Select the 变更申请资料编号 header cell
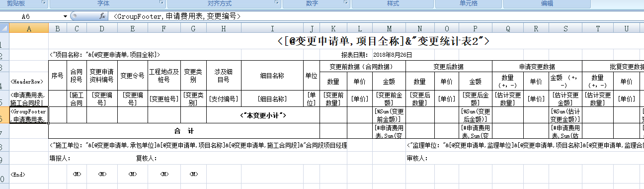644x189 pixels. click(102, 76)
